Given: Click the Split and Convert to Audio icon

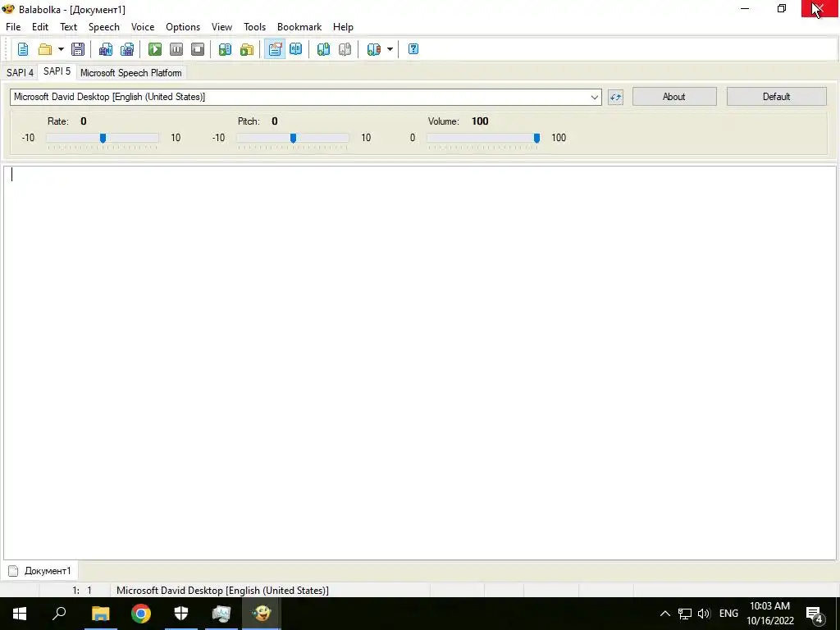Looking at the screenshot, I should (127, 49).
